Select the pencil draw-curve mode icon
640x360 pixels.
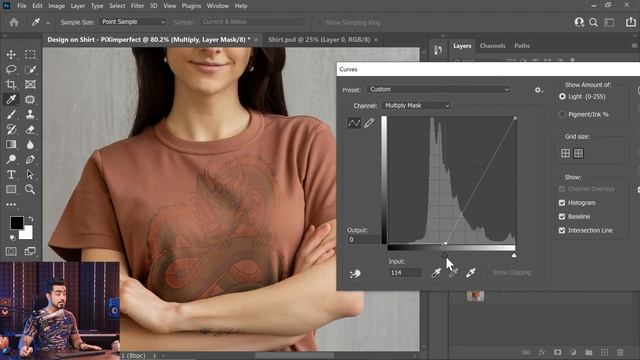tap(369, 123)
